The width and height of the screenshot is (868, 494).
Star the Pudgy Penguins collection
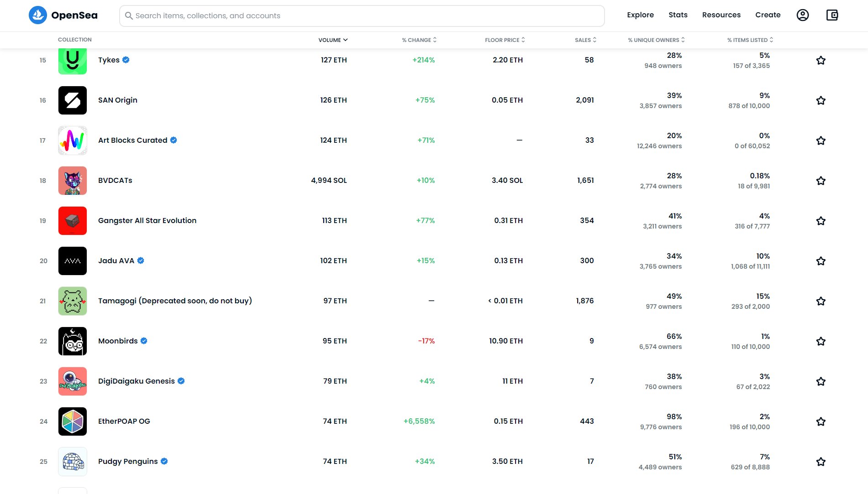821,462
